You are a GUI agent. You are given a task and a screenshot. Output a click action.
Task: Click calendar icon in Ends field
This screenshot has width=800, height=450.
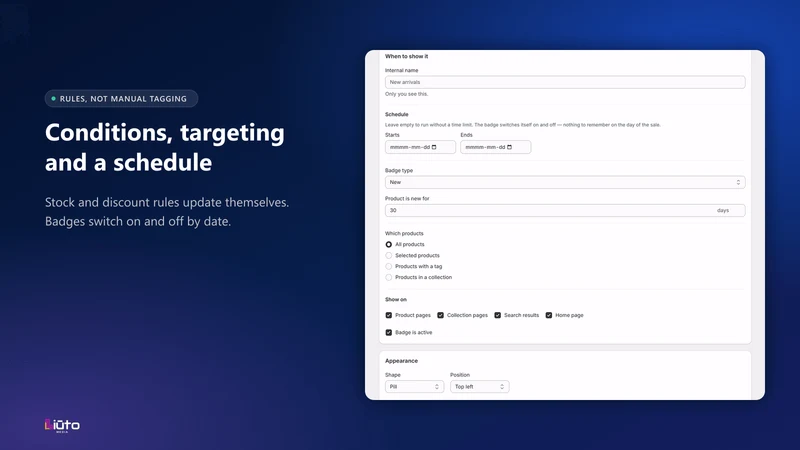pos(509,147)
